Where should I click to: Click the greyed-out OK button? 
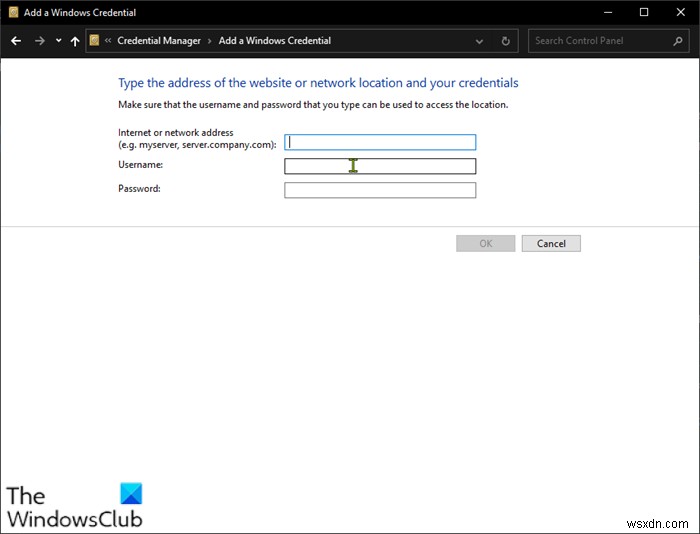[x=486, y=243]
